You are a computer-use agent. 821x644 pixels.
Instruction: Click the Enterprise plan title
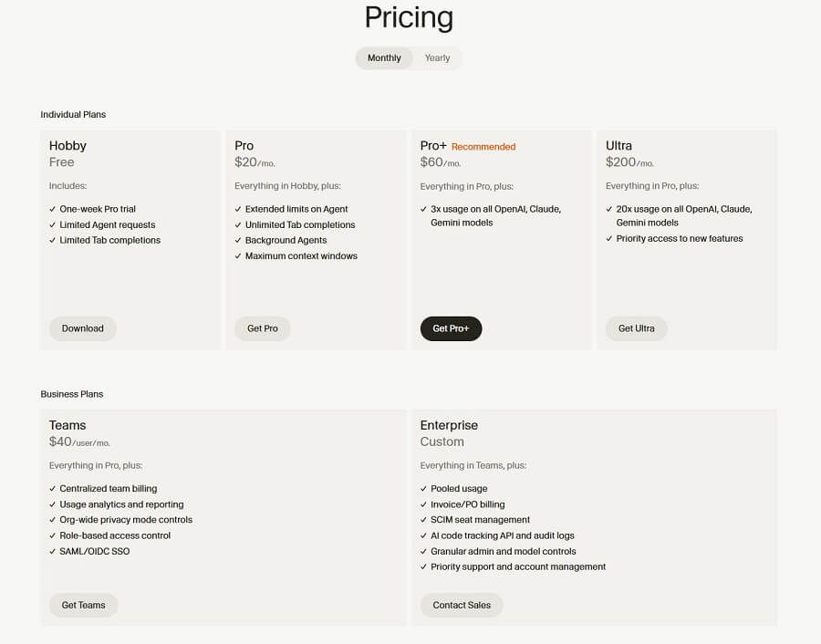tap(449, 425)
